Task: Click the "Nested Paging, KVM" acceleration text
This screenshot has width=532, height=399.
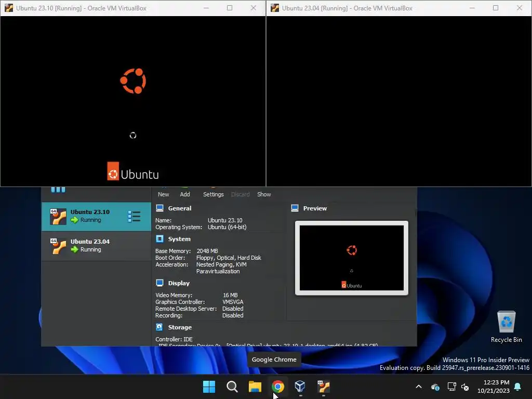Action: click(221, 264)
